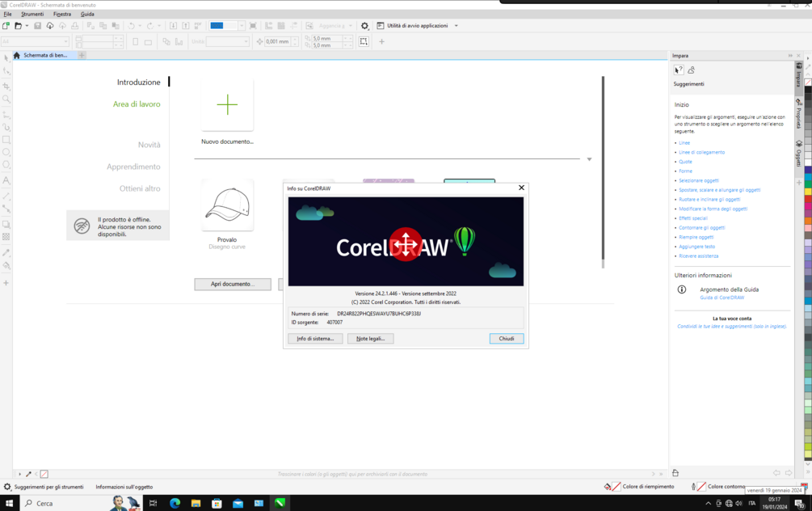The width and height of the screenshot is (812, 511).
Task: Expand Utilità di avvio applicazioni dropdown
Action: coord(456,25)
